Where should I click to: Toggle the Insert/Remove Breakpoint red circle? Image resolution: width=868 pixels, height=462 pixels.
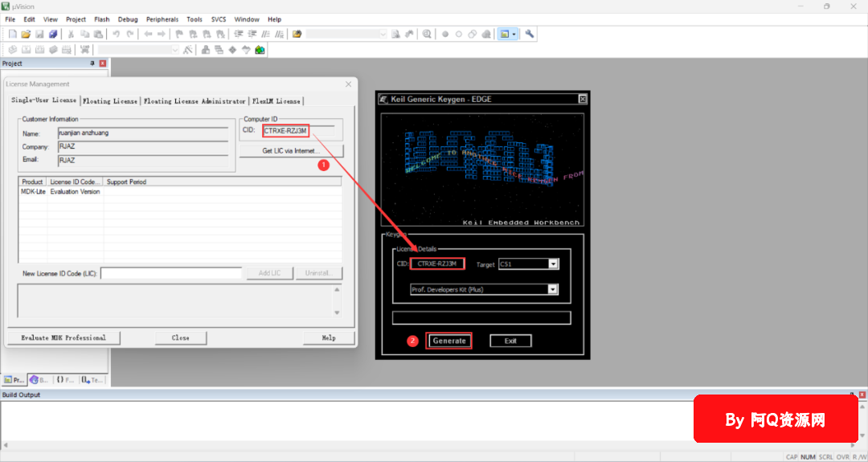[445, 35]
